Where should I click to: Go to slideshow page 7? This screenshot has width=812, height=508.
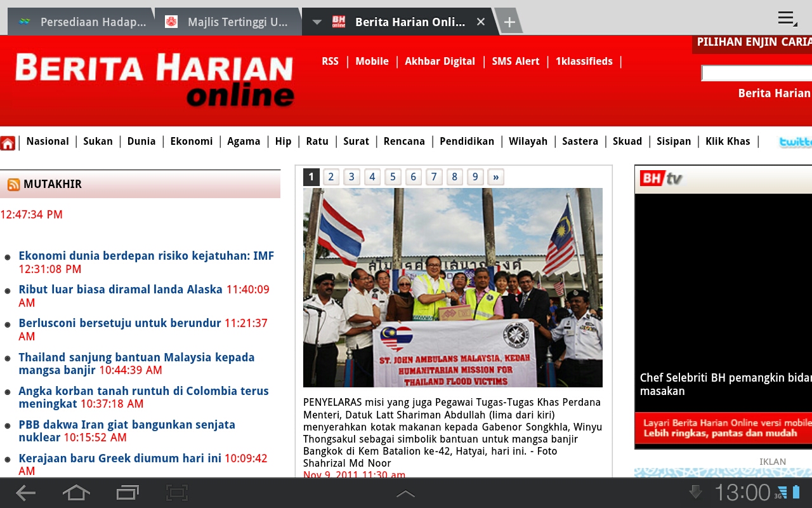click(x=434, y=177)
